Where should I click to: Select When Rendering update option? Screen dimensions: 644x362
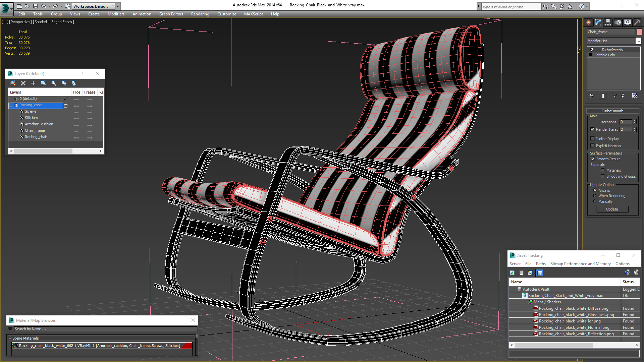click(x=595, y=196)
